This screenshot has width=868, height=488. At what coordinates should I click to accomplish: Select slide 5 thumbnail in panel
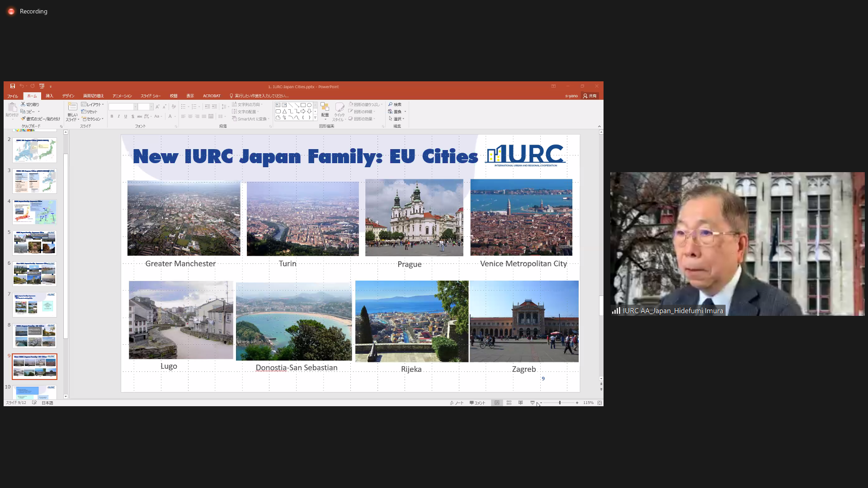point(35,243)
